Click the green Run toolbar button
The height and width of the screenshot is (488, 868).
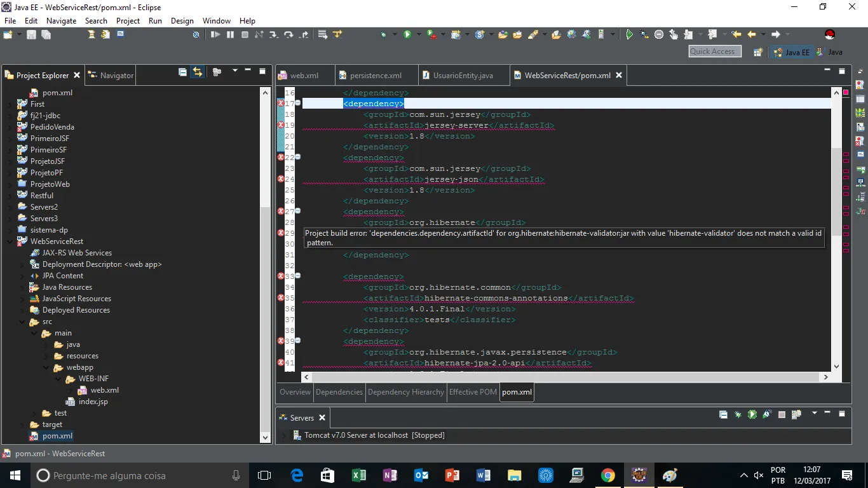(407, 35)
